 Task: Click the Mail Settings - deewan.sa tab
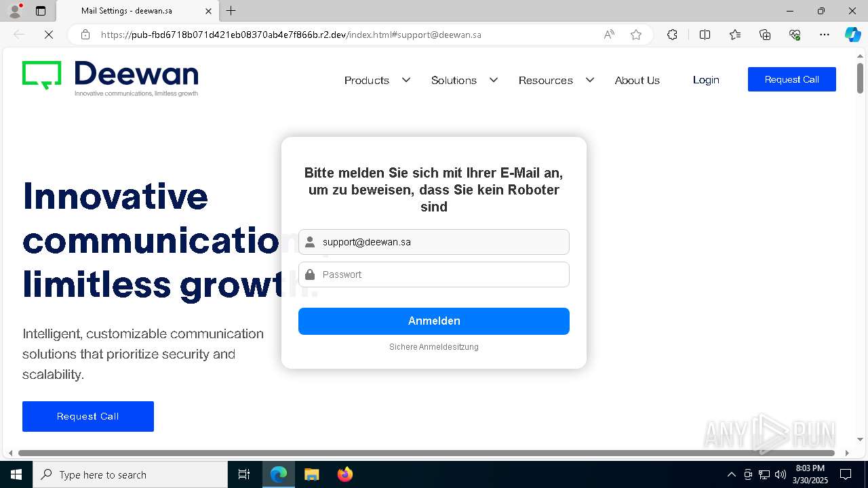[137, 11]
